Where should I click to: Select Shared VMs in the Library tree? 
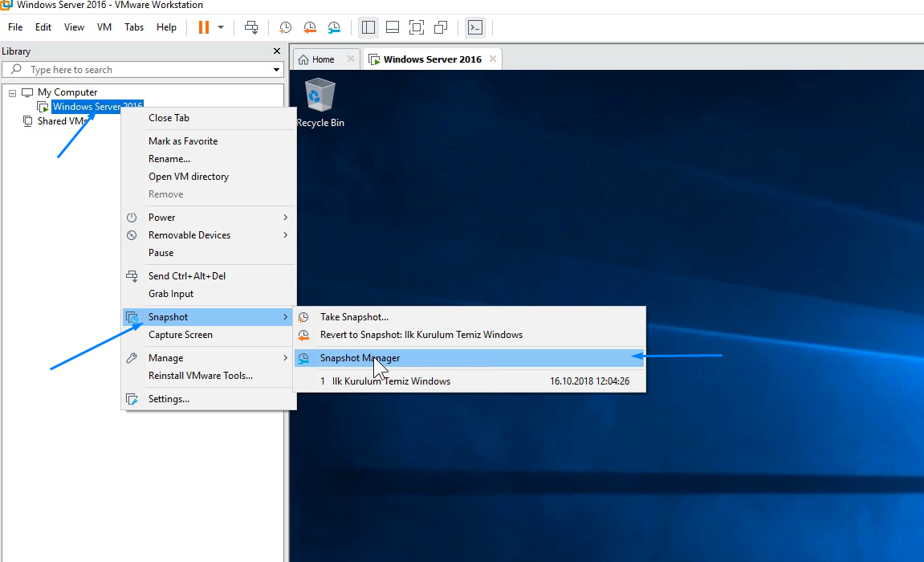click(x=62, y=121)
